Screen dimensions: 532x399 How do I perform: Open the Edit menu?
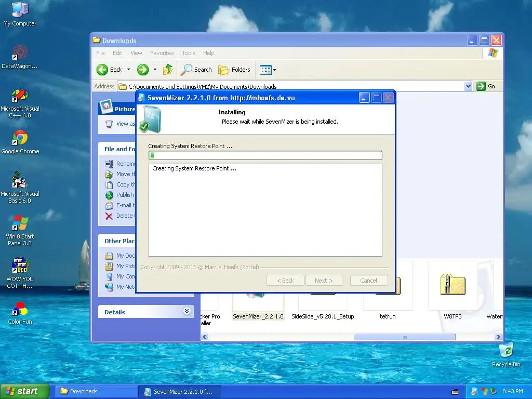tap(117, 53)
